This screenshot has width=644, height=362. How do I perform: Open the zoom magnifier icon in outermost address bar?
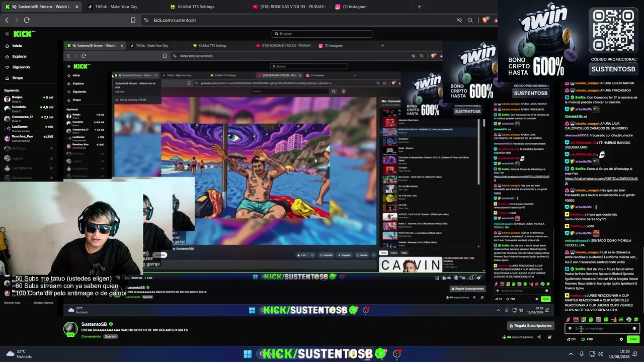point(470,20)
